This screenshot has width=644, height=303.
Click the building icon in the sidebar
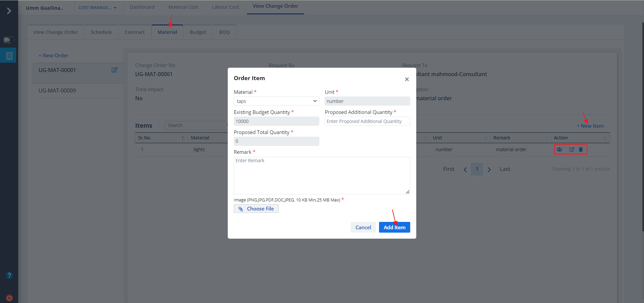(9, 56)
